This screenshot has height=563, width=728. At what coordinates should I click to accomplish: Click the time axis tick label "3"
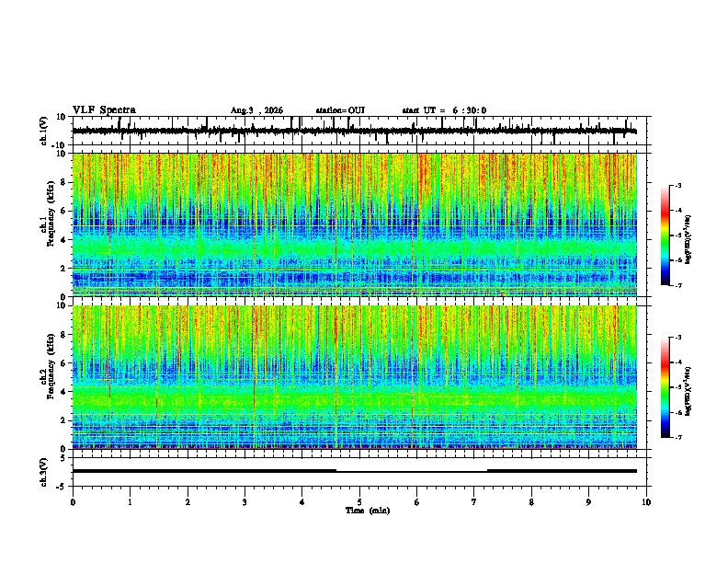pyautogui.click(x=245, y=502)
